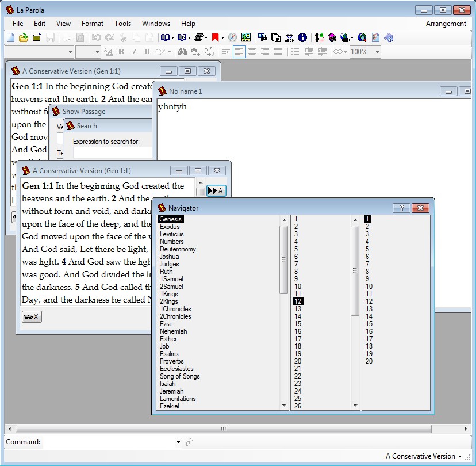
Task: Click the screen-with-binoculars search icon
Action: tap(263, 37)
